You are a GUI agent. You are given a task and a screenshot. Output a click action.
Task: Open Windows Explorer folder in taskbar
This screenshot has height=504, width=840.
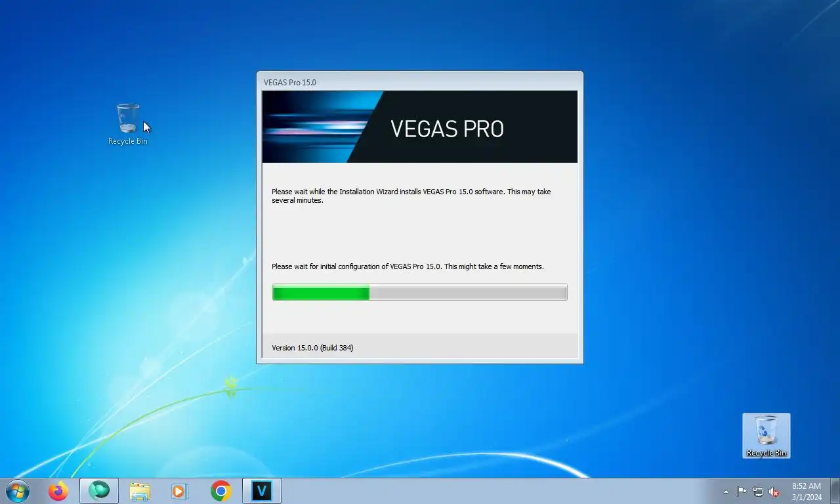click(x=140, y=491)
